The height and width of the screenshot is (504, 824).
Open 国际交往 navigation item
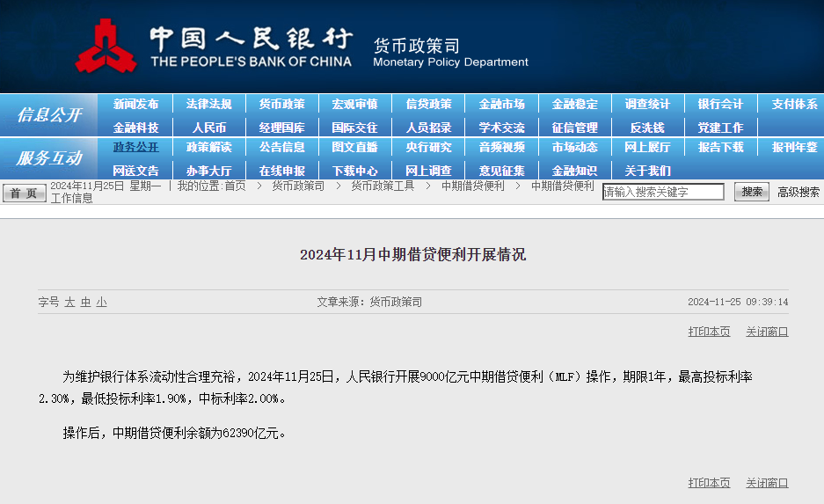354,128
